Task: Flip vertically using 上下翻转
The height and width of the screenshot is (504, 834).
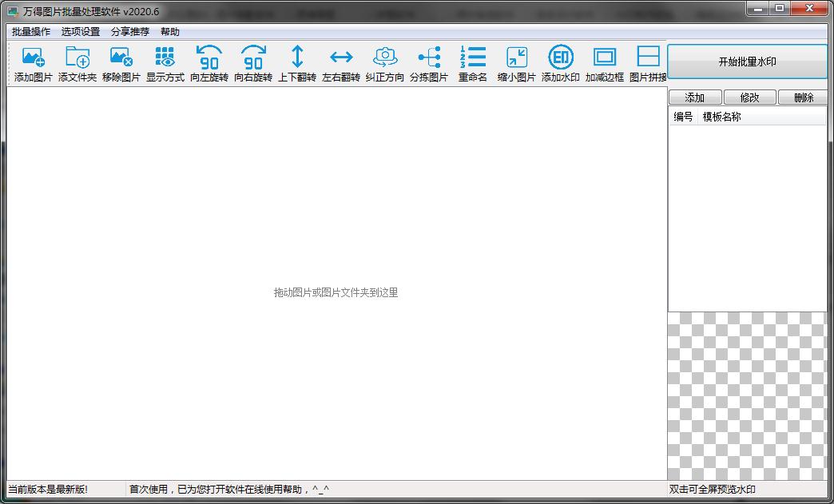Action: (x=297, y=64)
